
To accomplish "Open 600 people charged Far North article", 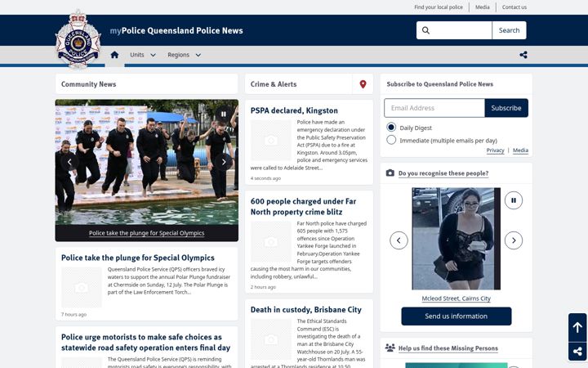I will pos(303,207).
